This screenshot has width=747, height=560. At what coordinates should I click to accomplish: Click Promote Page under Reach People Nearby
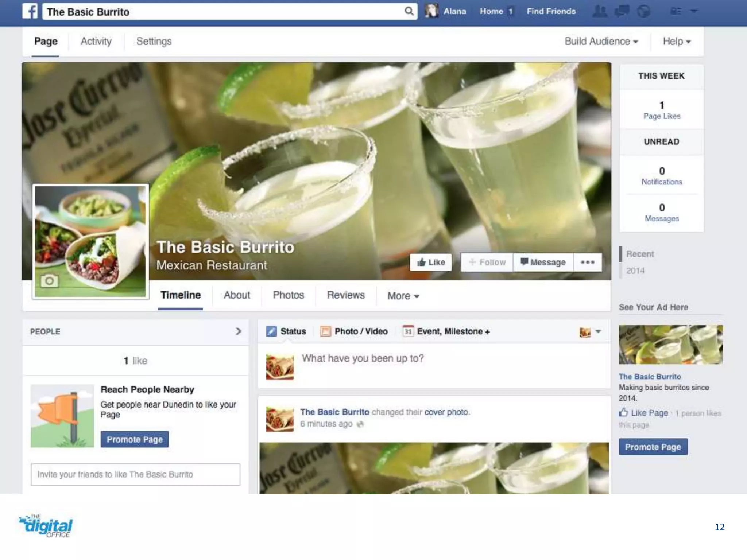coord(135,439)
